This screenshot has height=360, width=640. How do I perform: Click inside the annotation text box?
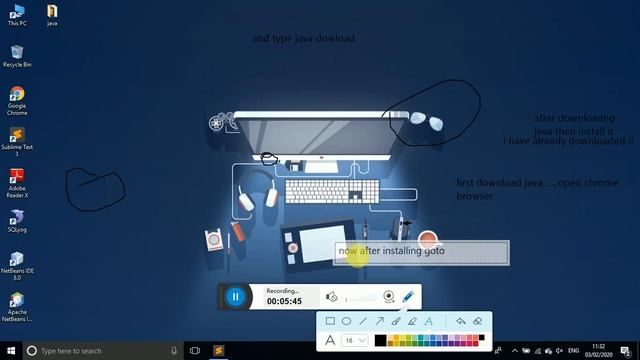421,253
